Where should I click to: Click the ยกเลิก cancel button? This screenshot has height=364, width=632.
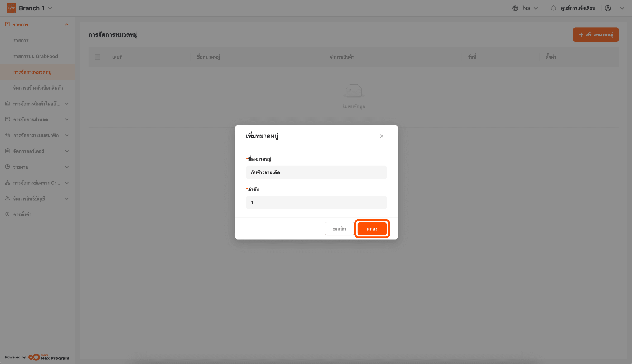(x=339, y=229)
